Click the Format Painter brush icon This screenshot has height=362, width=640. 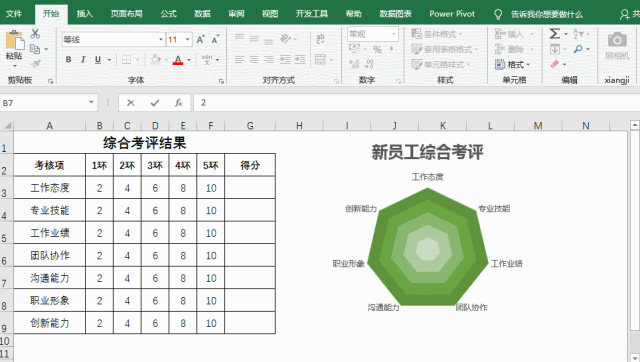pos(36,64)
